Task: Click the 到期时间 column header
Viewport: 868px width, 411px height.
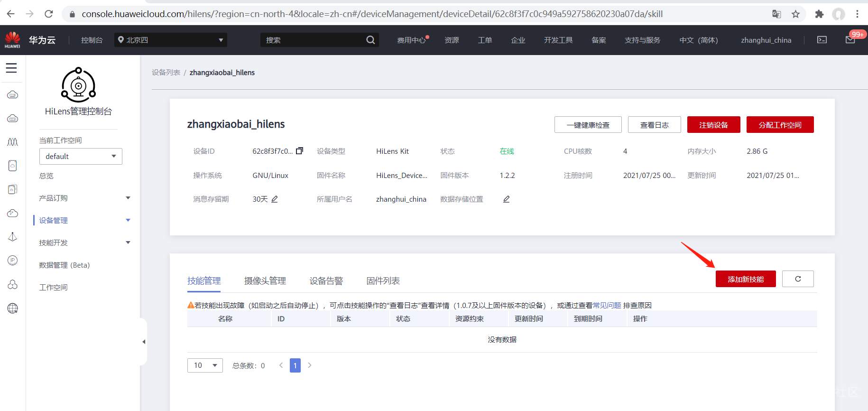Action: point(588,318)
